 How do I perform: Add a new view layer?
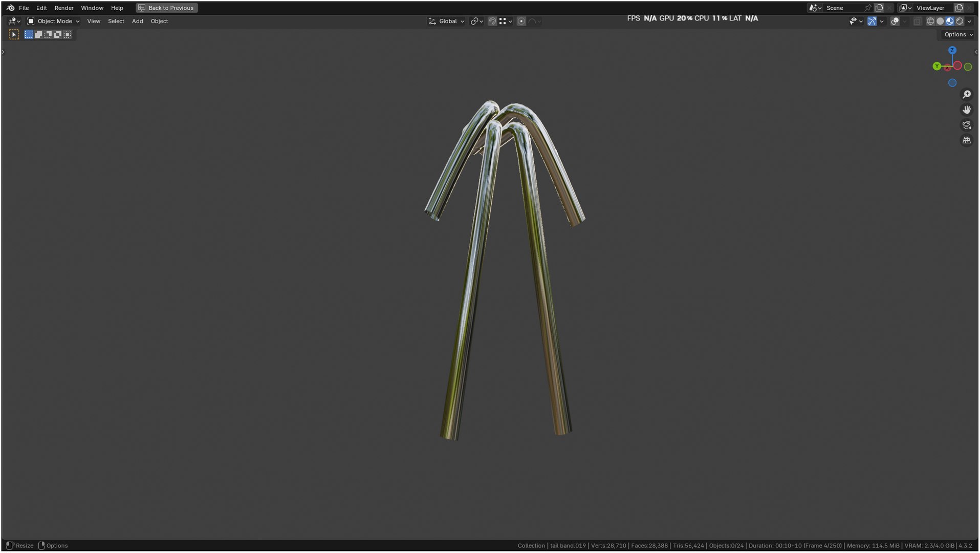tap(959, 8)
